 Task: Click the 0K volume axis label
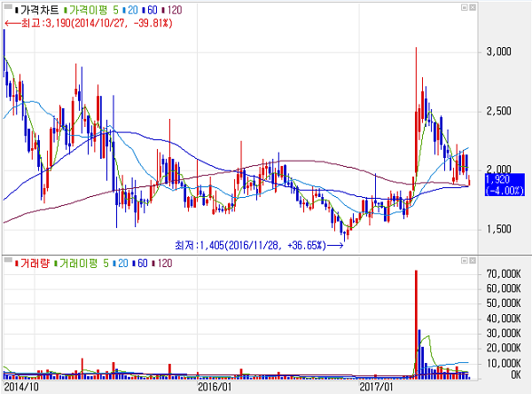[x=516, y=374]
